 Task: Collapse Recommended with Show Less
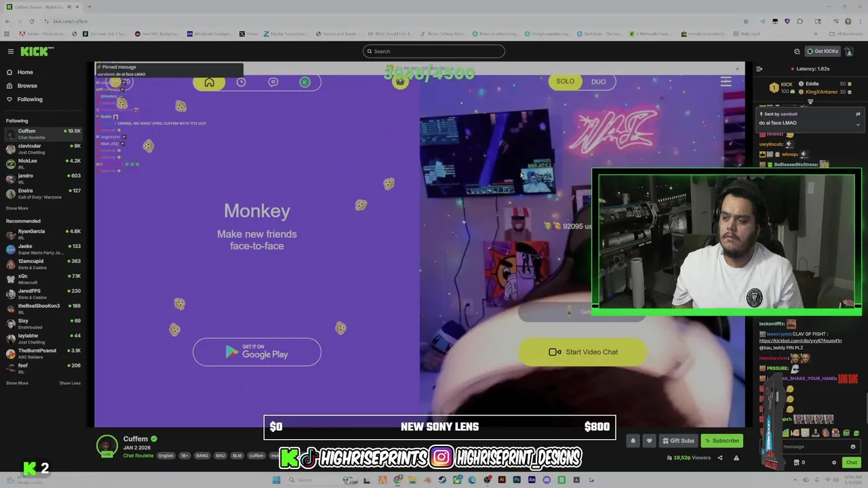(x=70, y=383)
